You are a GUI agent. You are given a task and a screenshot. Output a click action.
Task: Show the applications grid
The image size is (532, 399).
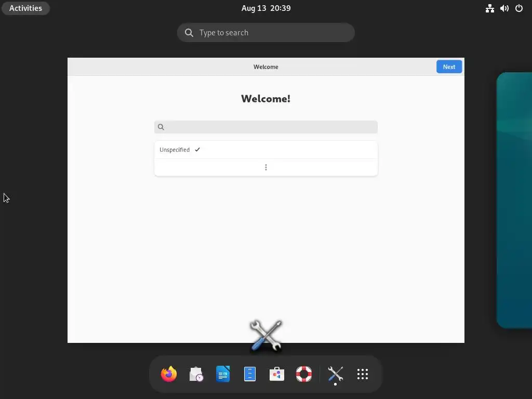click(362, 374)
